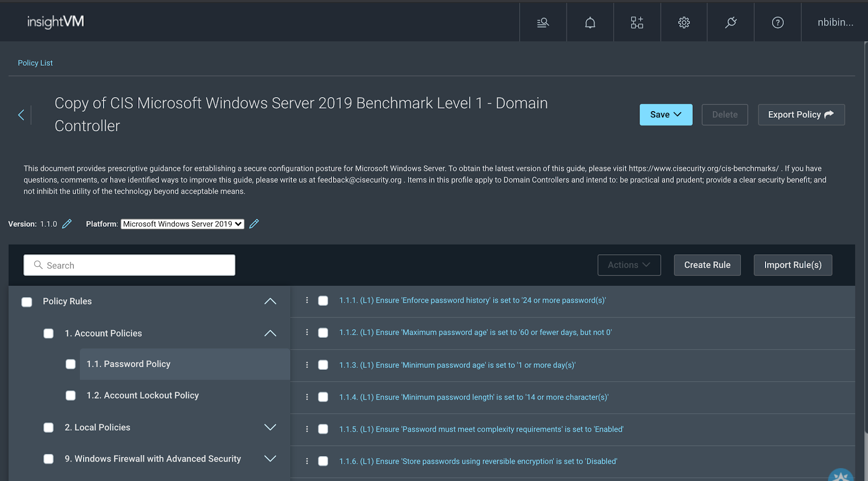Viewport: 868px width, 481px height.
Task: Select checkbox for rule 1.1.3 Minimum password age
Action: point(323,365)
